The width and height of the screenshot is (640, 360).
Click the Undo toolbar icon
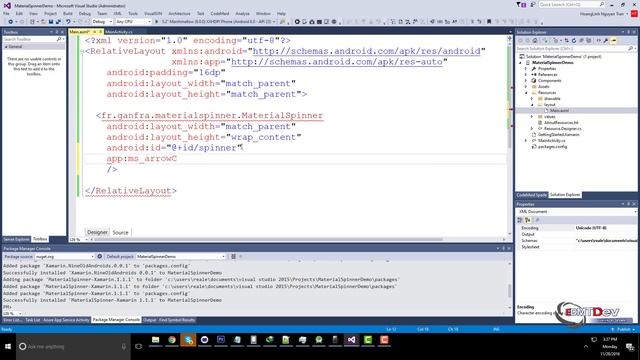tap(68, 22)
